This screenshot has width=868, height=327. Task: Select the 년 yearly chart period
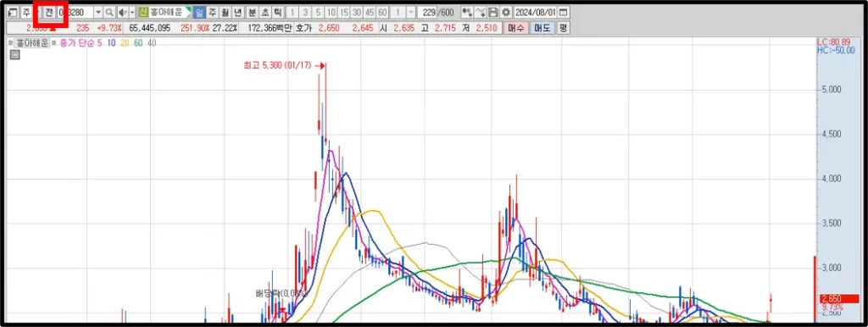click(237, 12)
